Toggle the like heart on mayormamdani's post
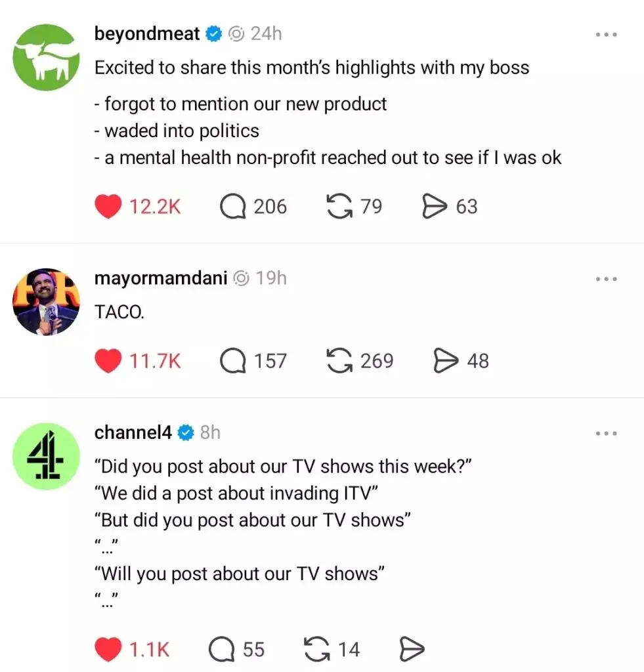 click(108, 360)
